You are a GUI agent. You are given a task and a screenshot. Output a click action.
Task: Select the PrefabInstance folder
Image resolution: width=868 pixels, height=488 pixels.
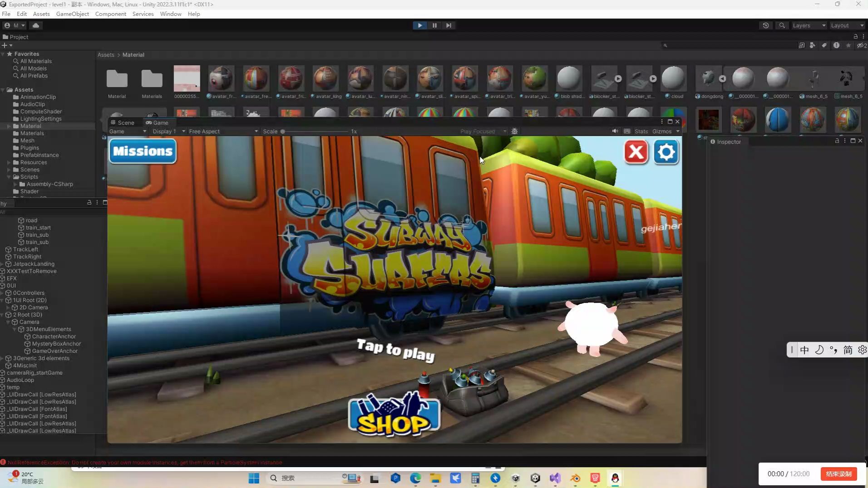[39, 155]
